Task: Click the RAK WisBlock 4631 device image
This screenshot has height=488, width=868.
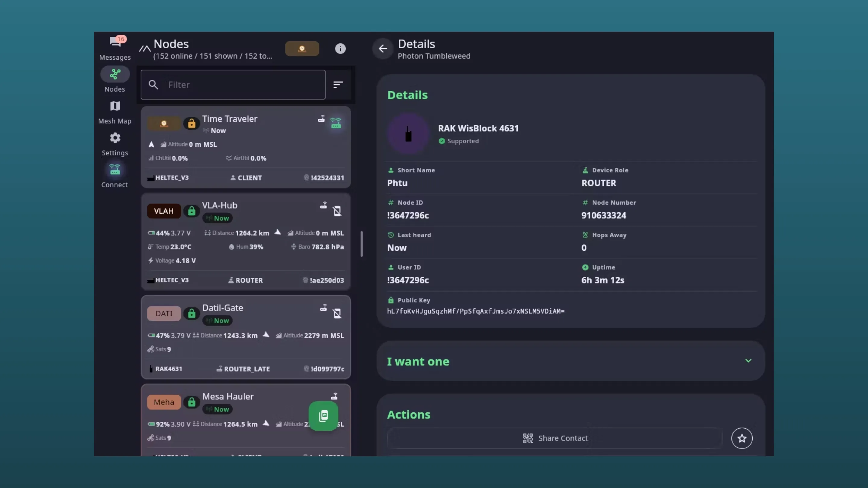Action: (x=408, y=134)
